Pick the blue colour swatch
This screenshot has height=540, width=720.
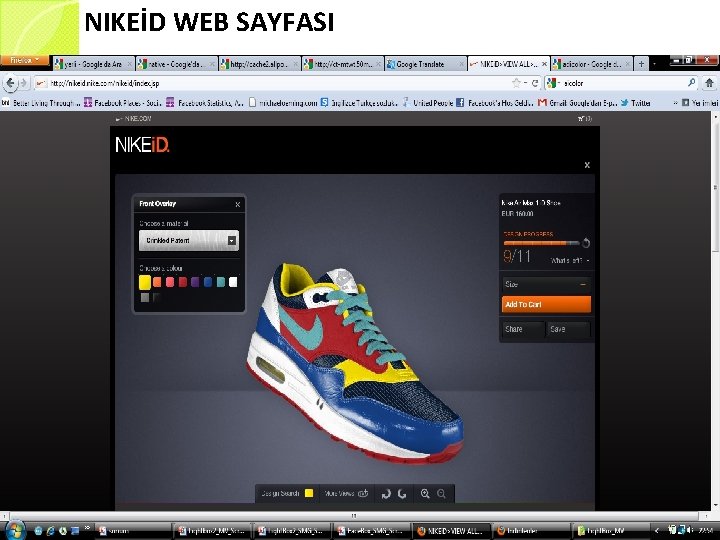pos(208,282)
